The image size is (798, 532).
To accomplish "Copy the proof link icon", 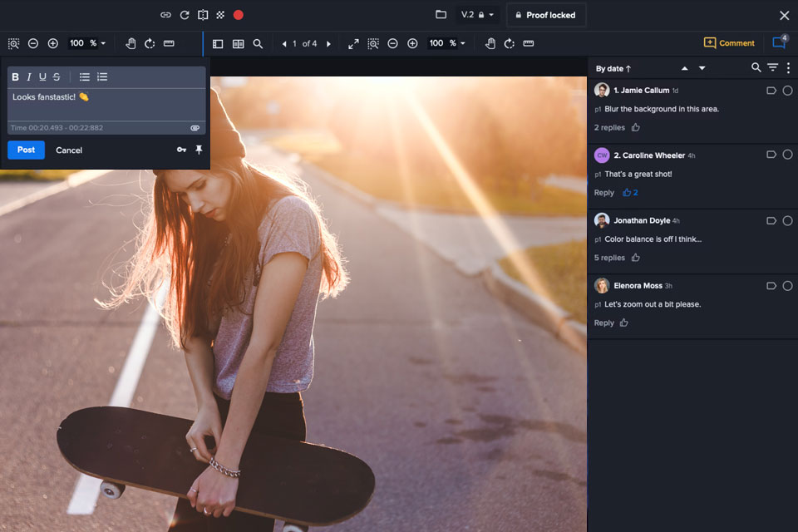I will coord(165,15).
